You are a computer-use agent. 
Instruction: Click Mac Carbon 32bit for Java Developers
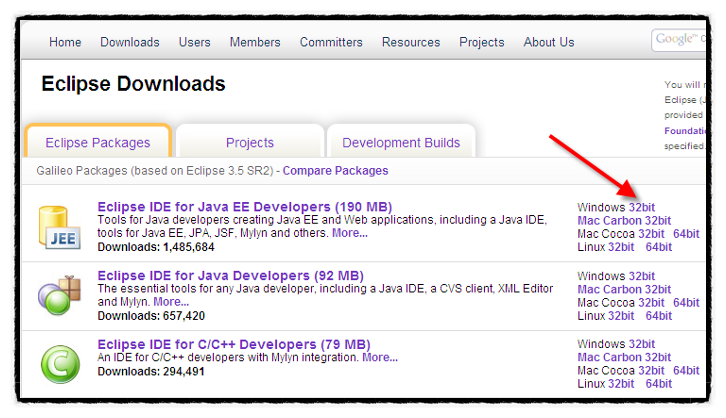coord(624,289)
